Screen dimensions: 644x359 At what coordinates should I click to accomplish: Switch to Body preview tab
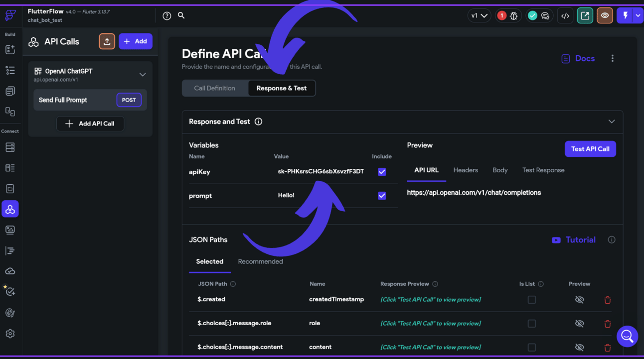tap(500, 170)
